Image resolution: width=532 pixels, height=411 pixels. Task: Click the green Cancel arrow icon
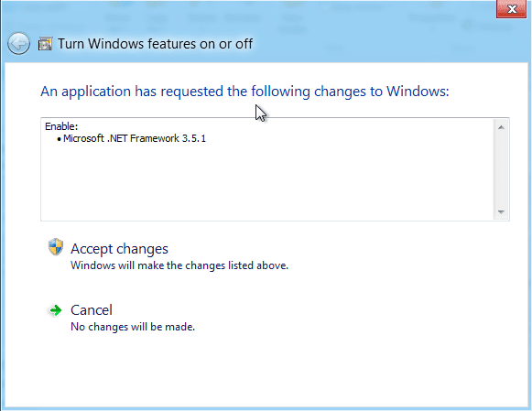(x=55, y=310)
